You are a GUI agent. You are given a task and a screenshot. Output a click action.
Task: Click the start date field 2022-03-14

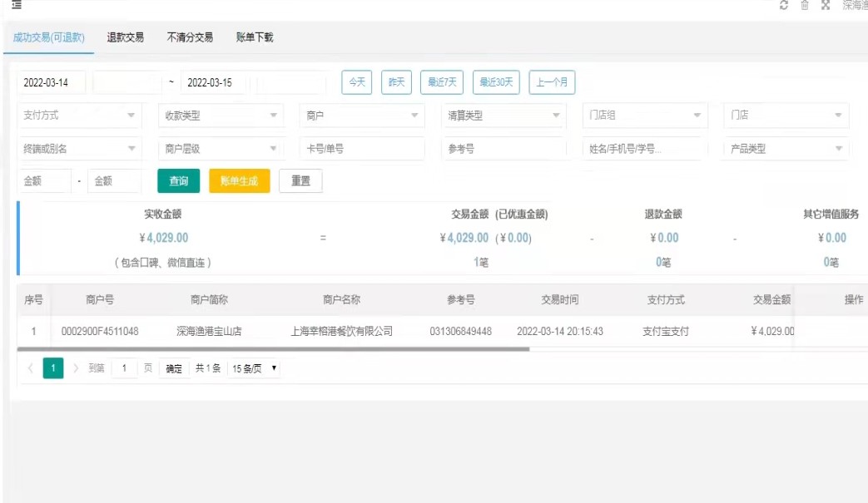(51, 82)
